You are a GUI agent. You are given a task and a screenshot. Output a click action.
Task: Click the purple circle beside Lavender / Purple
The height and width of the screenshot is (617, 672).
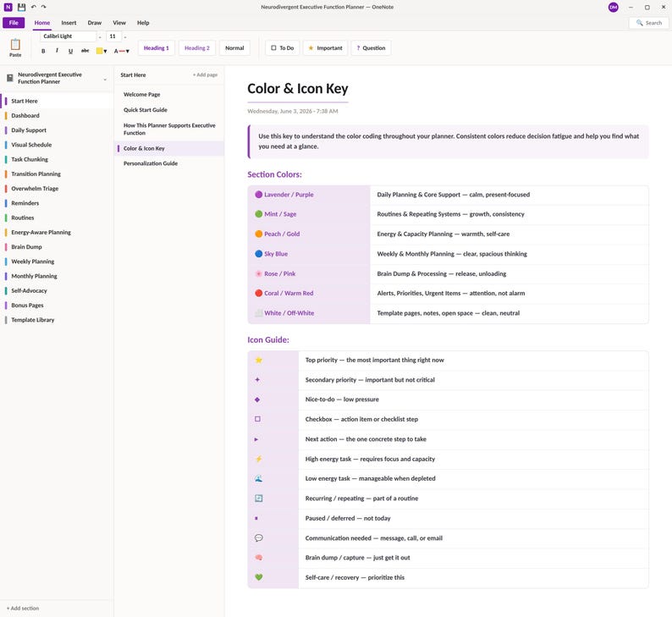point(258,195)
